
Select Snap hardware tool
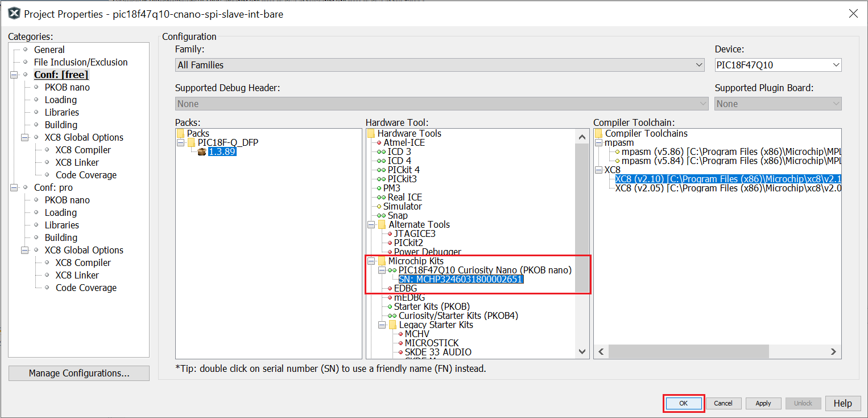point(398,215)
